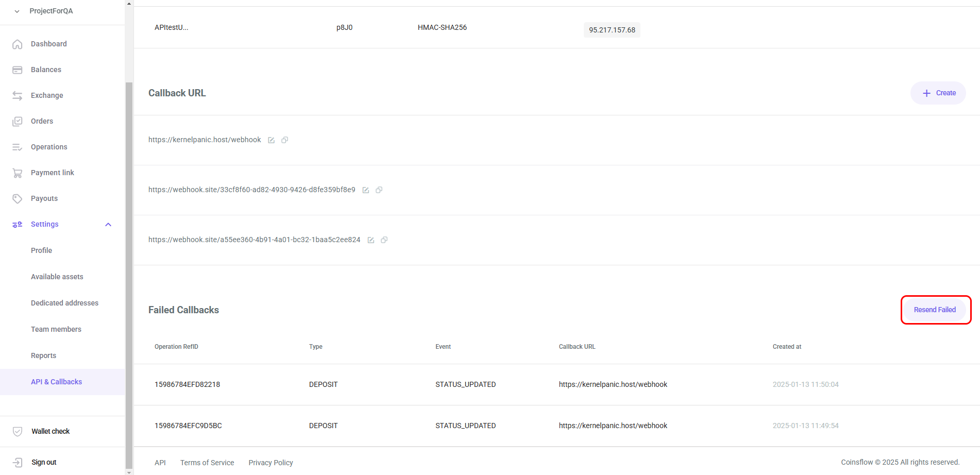Edit the kernelpanic.host webhook URL via pencil icon

[272, 140]
